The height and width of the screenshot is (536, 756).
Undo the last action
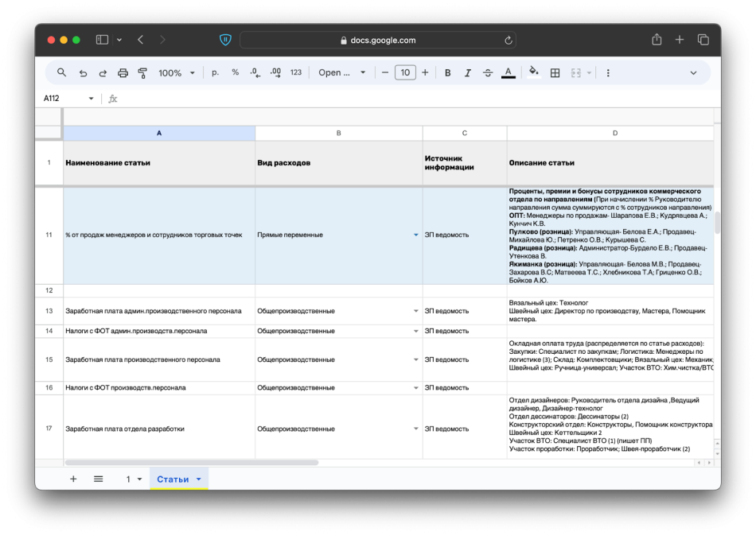[x=83, y=72]
